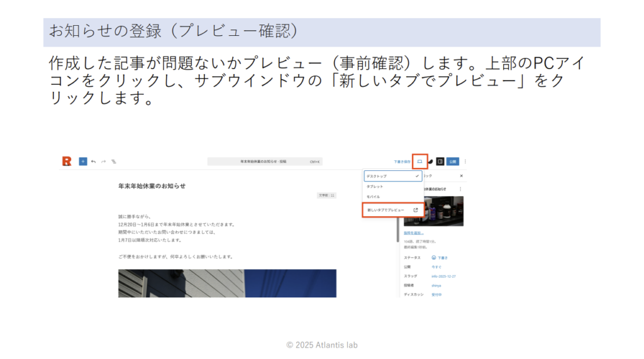Toggle the settings sidebar panel icon
This screenshot has height=359, width=644.
[440, 162]
